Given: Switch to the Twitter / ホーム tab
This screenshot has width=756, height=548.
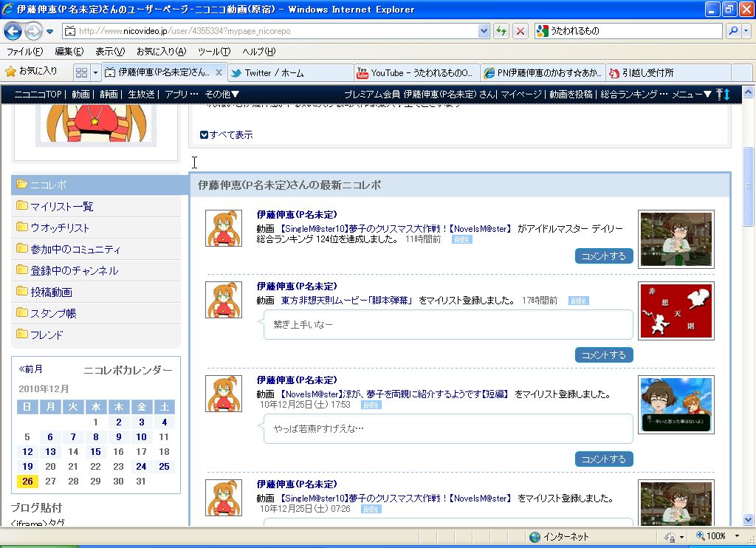Looking at the screenshot, I should tap(290, 73).
